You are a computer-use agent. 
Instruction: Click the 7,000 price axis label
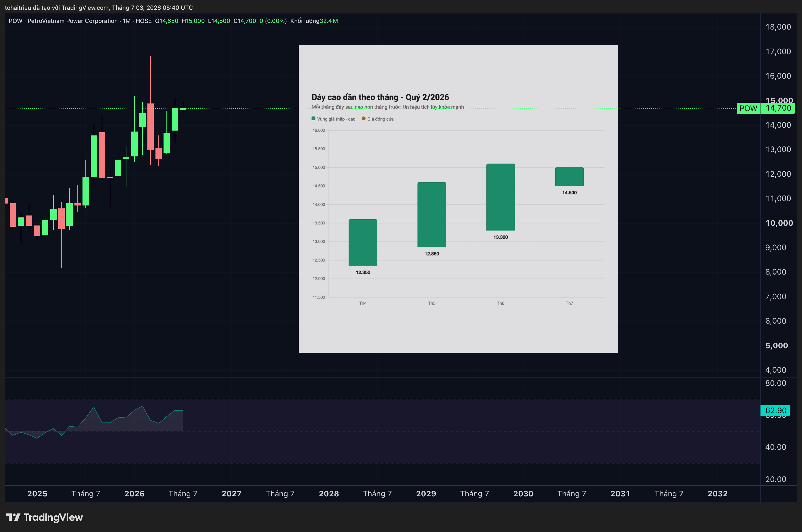click(x=776, y=297)
